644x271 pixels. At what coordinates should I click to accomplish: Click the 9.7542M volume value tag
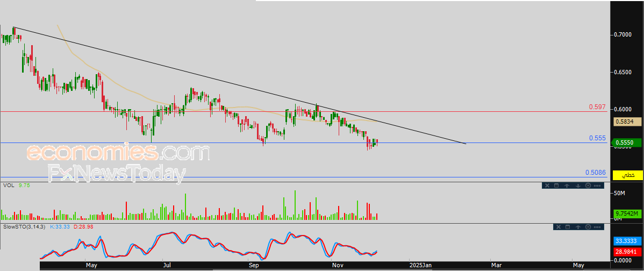coord(627,213)
